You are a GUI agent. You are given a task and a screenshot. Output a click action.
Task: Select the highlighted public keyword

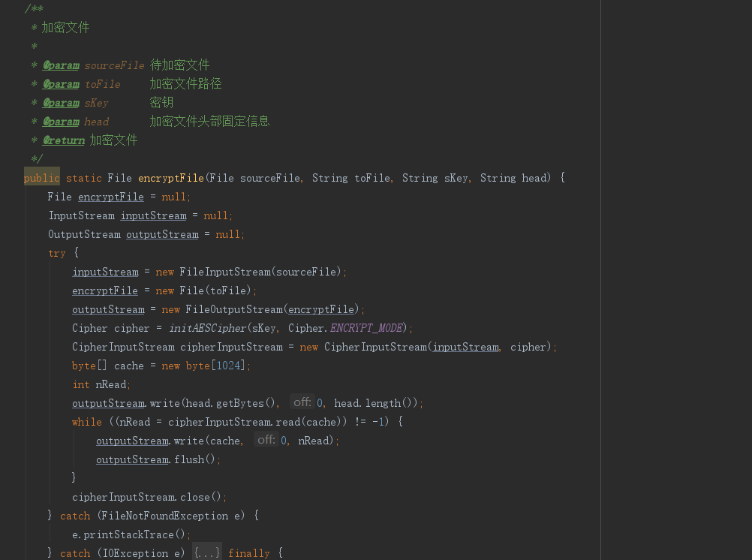pos(41,178)
